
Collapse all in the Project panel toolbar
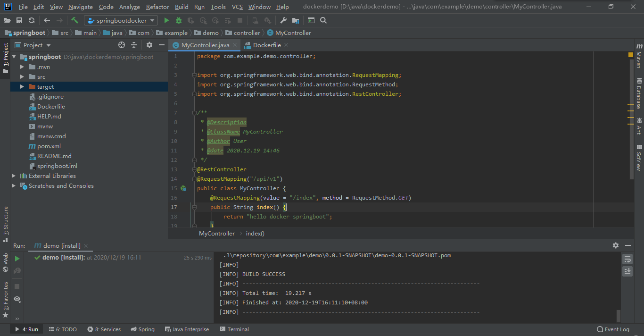(134, 45)
